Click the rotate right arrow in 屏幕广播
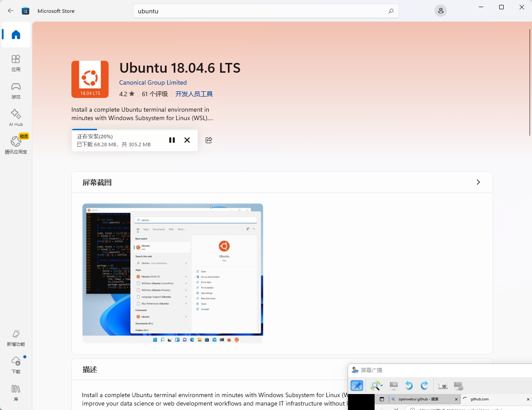The width and height of the screenshot is (532, 410). 424,386
